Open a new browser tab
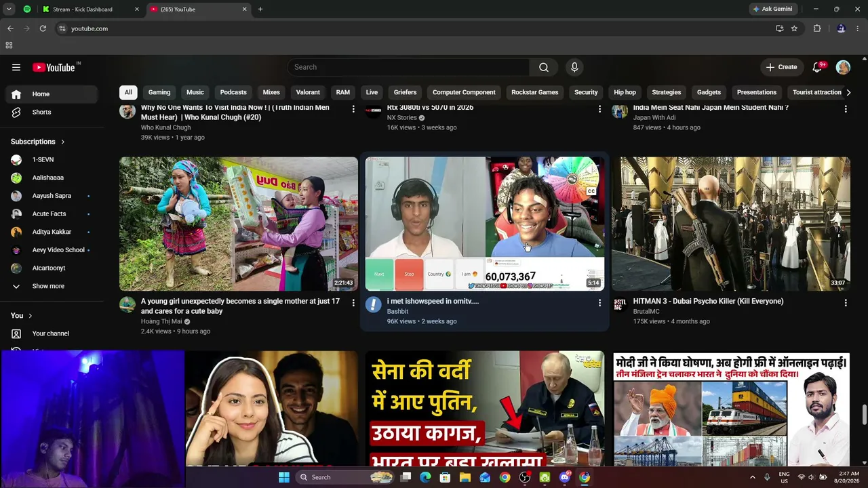The width and height of the screenshot is (868, 488). tap(260, 9)
